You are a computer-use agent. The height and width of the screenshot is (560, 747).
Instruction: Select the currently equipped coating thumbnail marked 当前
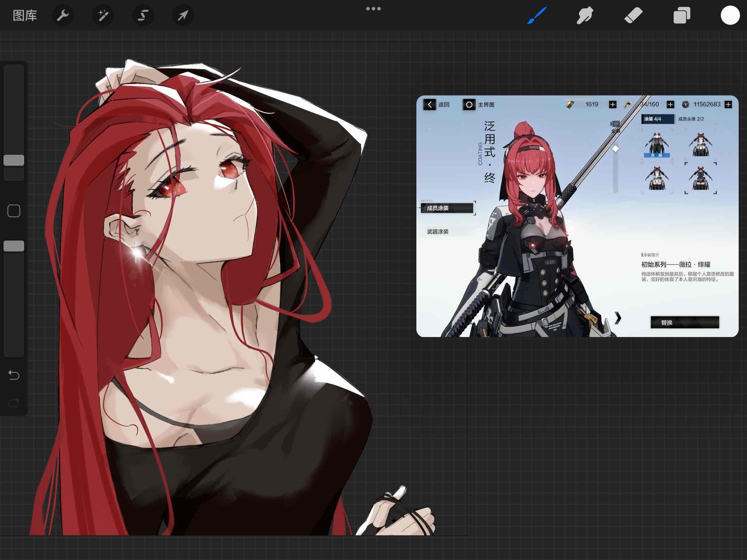coord(657,144)
